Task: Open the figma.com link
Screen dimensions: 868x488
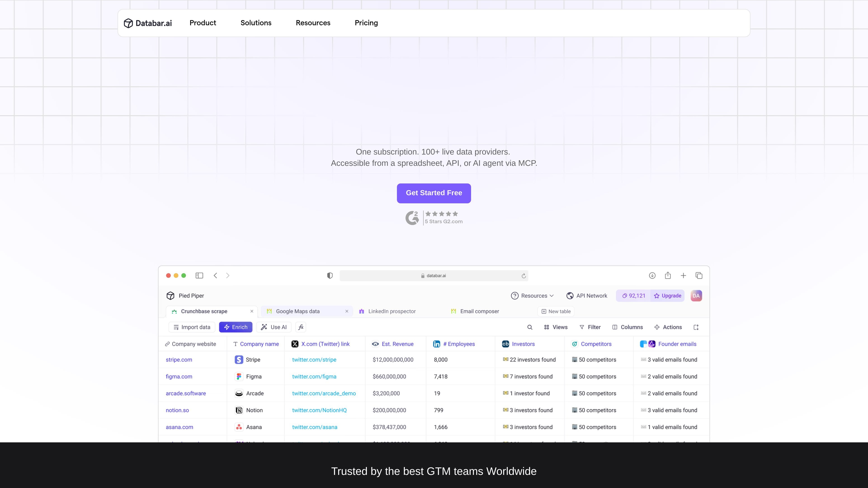Action: click(179, 377)
